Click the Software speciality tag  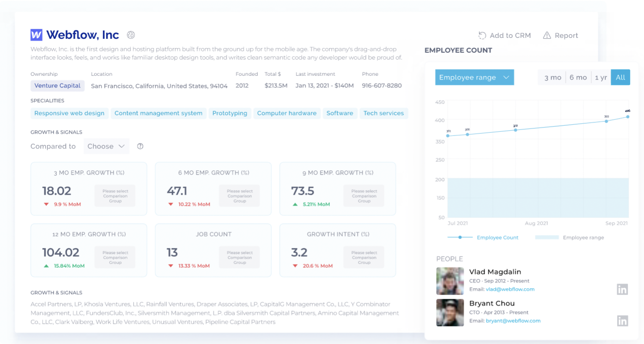coord(340,113)
